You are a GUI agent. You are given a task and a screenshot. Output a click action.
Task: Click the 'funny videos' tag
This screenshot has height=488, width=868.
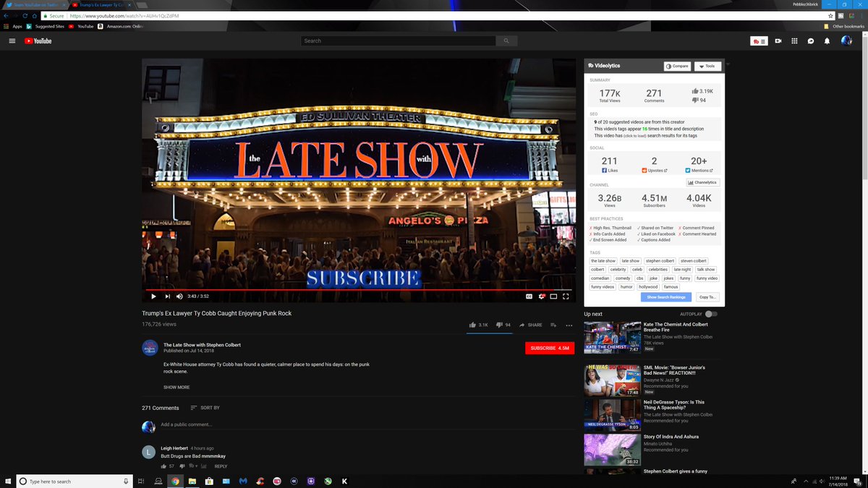coord(603,287)
